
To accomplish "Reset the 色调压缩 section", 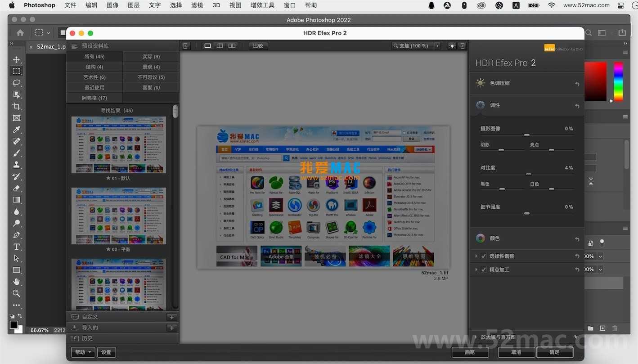I will (x=577, y=84).
